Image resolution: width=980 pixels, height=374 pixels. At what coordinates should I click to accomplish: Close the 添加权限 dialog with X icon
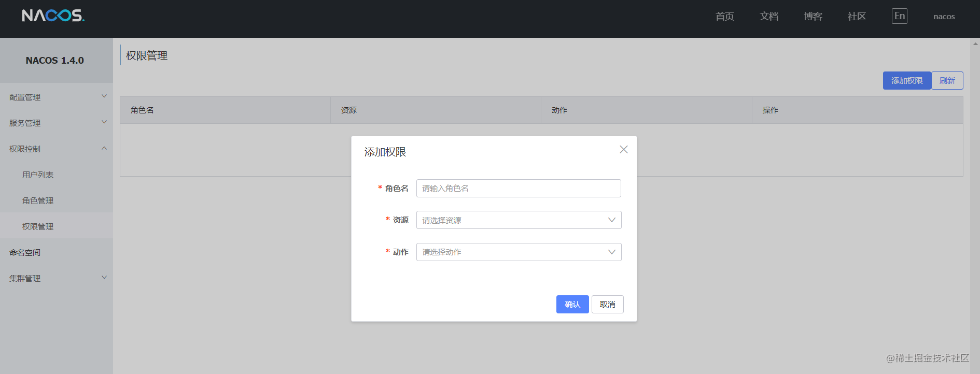624,149
